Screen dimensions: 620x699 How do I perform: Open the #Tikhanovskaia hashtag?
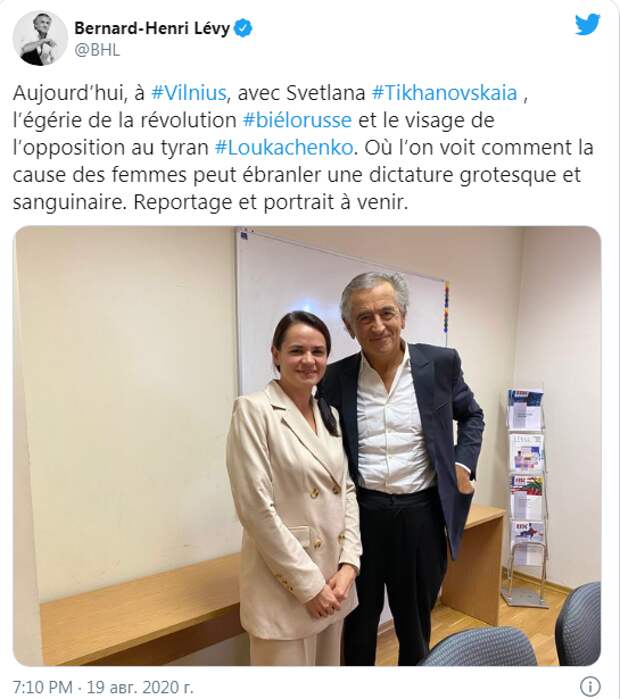(x=444, y=93)
